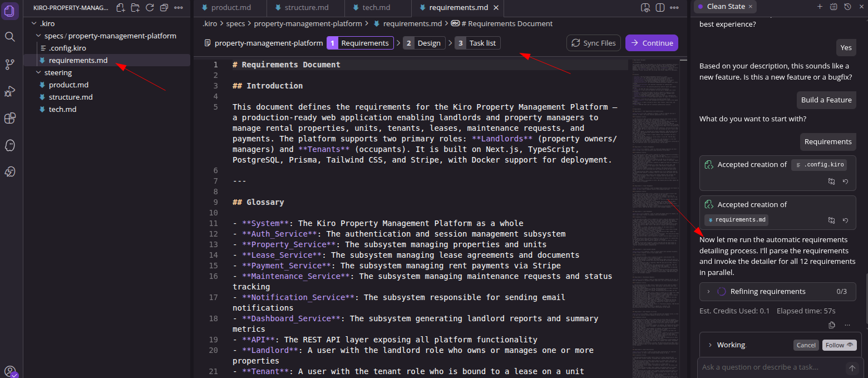Viewport: 868px width, 378px height.
Task: Select the requirements.md editor tab
Action: [x=458, y=8]
